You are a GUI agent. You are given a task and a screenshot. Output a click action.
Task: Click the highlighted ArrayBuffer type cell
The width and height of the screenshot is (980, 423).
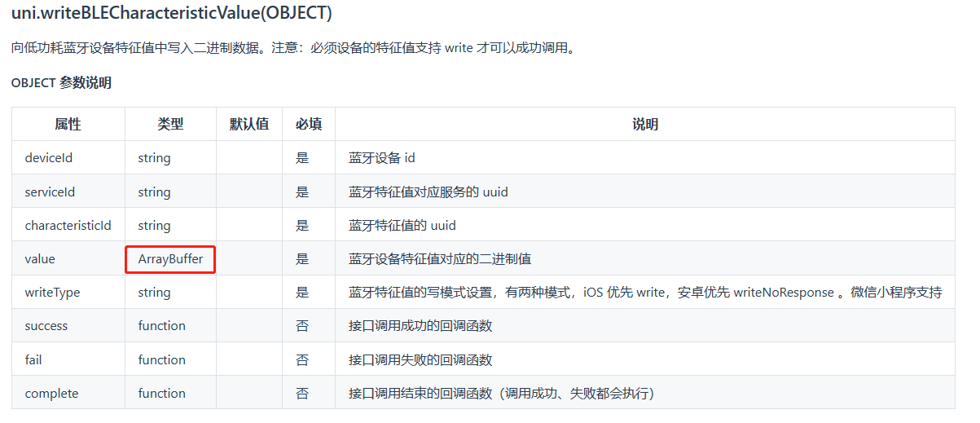pyautogui.click(x=170, y=259)
